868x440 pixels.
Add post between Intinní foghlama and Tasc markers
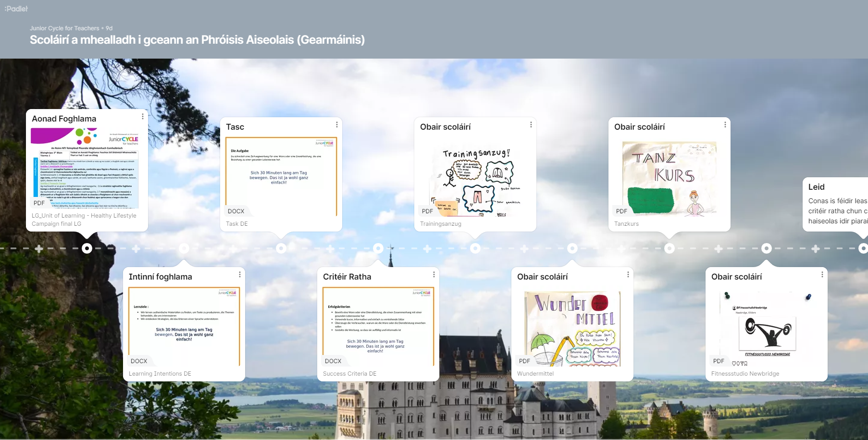pos(233,248)
